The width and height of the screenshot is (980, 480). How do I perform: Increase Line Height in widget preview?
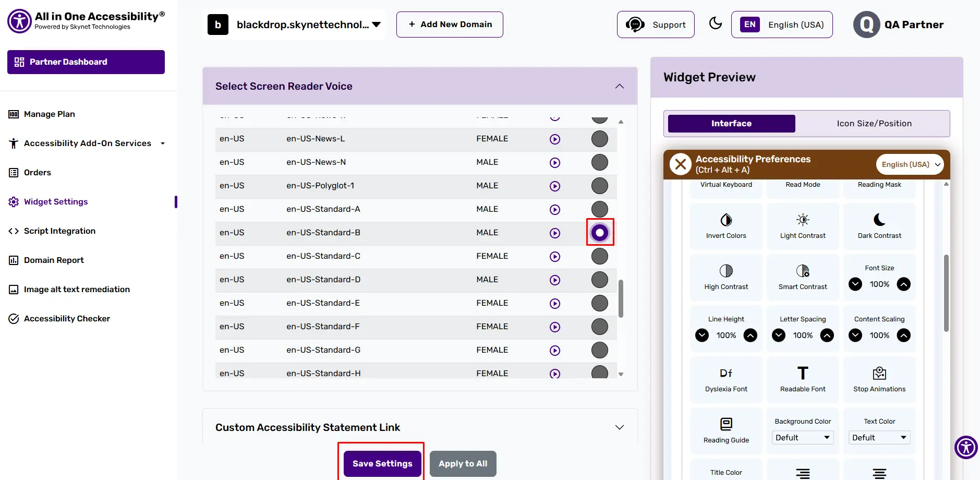point(751,335)
